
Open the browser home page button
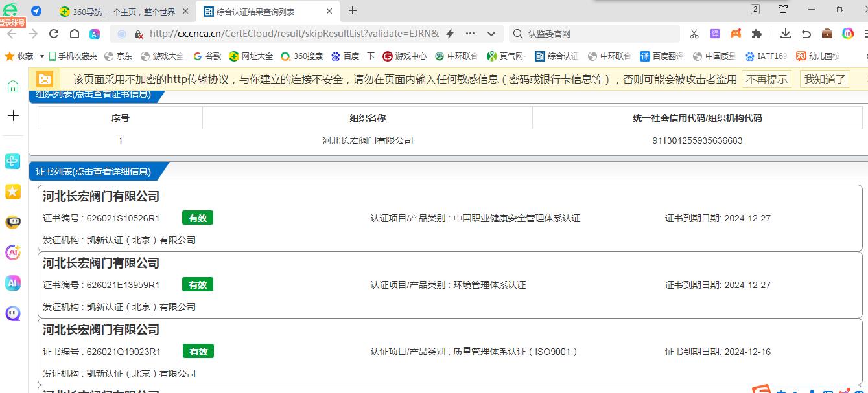point(75,34)
